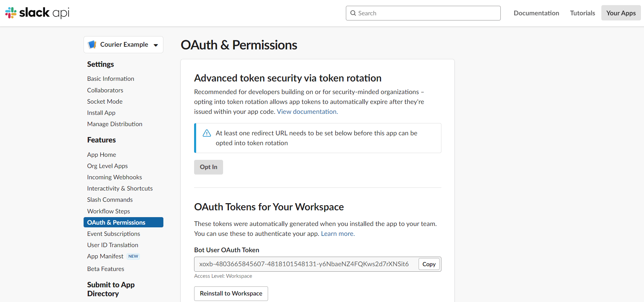This screenshot has height=302, width=644.
Task: Expand the Courier Example app switcher dropdown
Action: (x=156, y=45)
